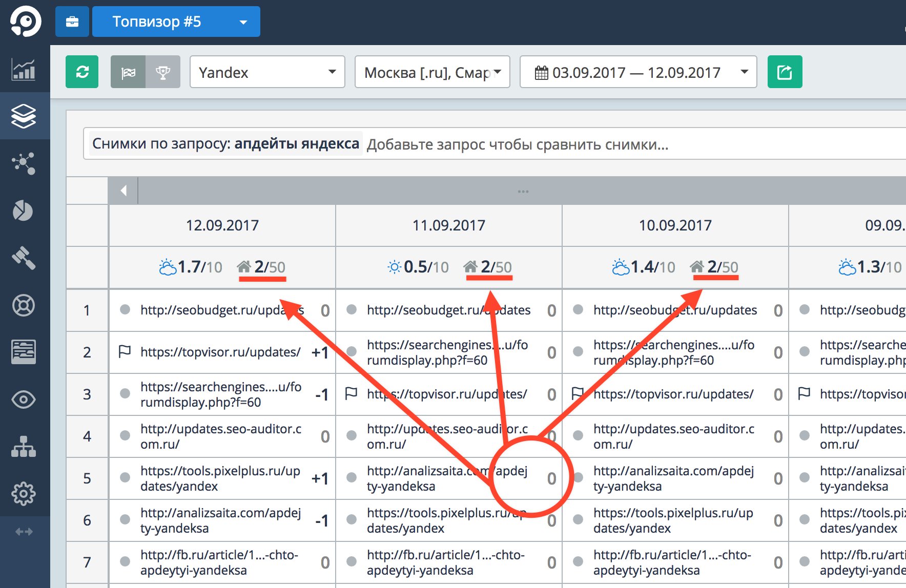Click the home icon under 12.09.2017

click(244, 266)
